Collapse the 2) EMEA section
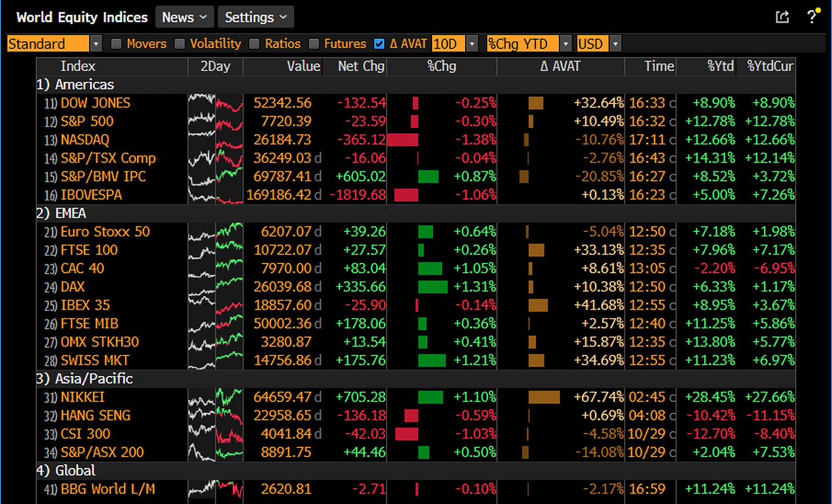 click(61, 213)
